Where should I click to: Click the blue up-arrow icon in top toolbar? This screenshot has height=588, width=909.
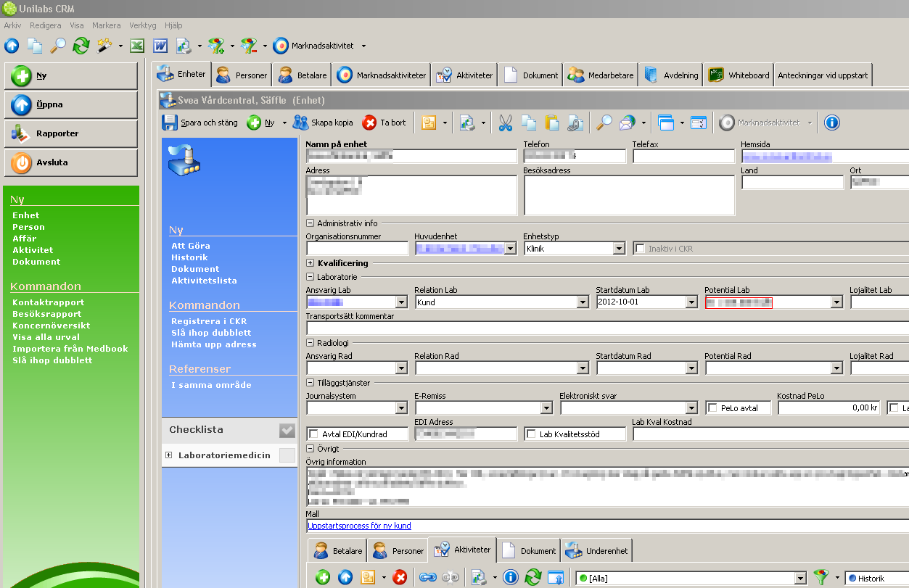pyautogui.click(x=12, y=46)
